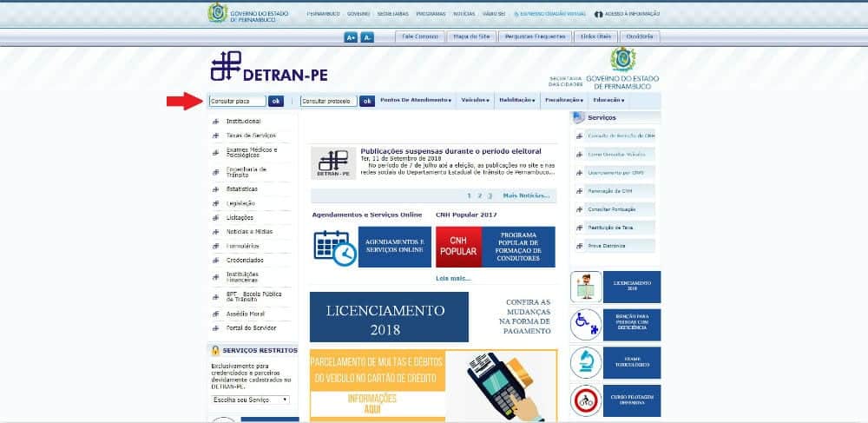
Task: Click the DETRAN-PE news thumbnail
Action: [333, 162]
